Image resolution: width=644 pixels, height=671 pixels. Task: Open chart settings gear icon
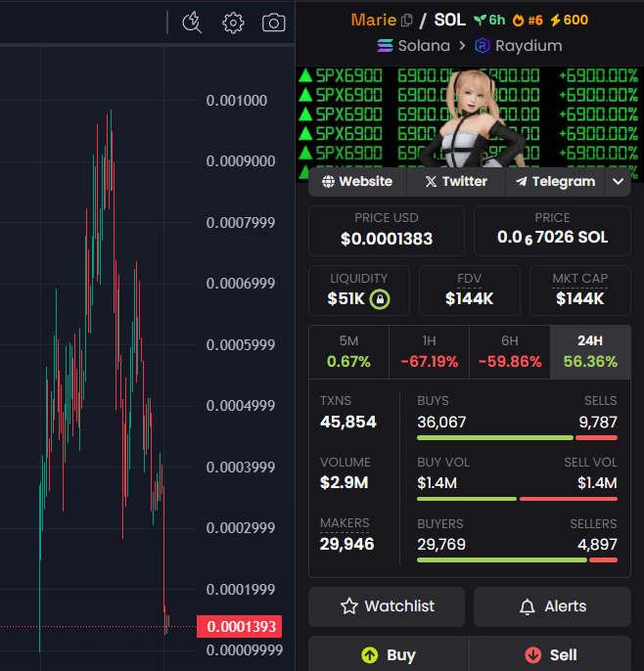[x=233, y=22]
